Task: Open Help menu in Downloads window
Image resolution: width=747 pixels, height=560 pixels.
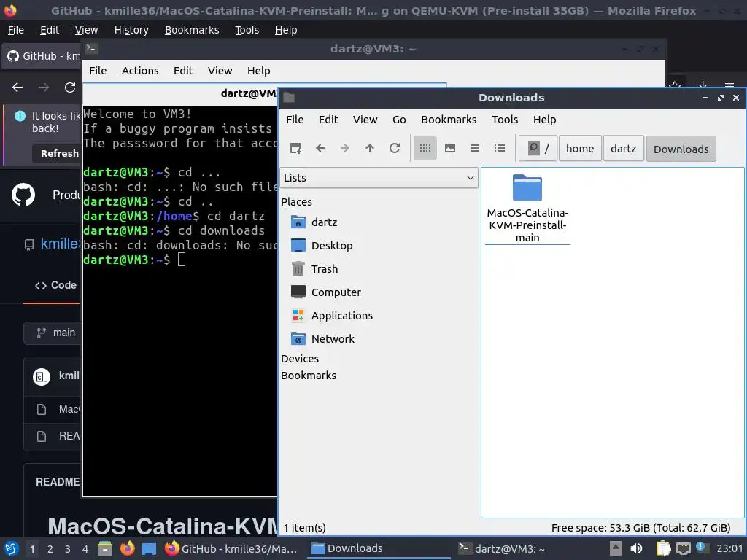Action: tap(544, 120)
